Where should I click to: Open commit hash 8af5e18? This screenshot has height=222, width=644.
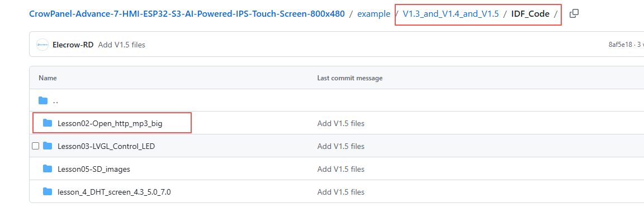tap(620, 45)
